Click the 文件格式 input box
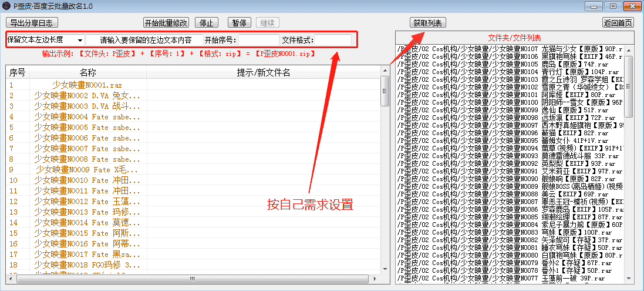Image resolution: width=644 pixels, height=291 pixels. click(333, 40)
